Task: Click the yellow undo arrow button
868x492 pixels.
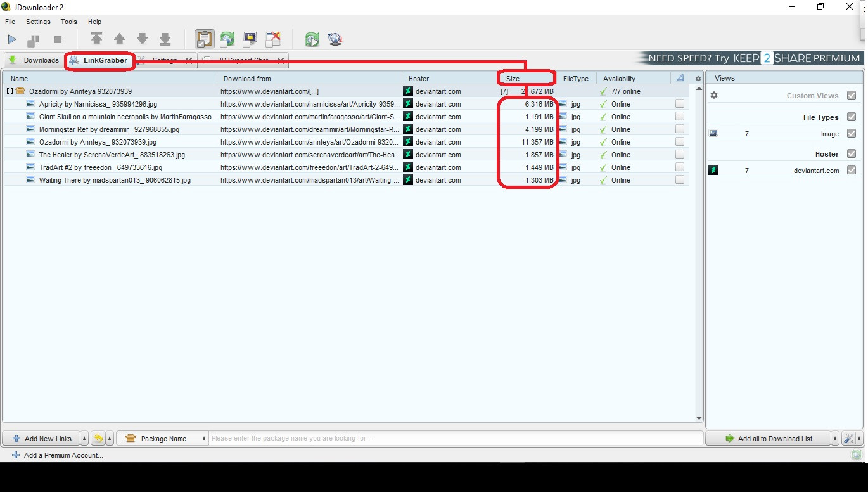Action: tap(98, 438)
